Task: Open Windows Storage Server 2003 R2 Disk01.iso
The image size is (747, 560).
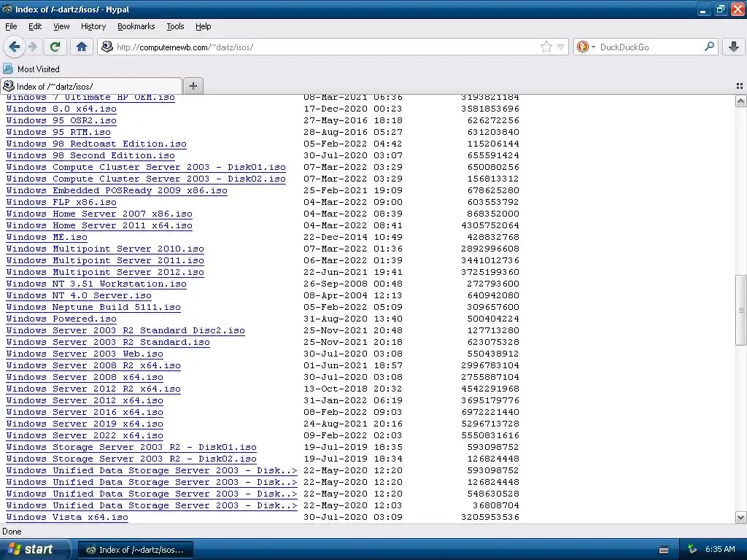Action: coord(131,447)
